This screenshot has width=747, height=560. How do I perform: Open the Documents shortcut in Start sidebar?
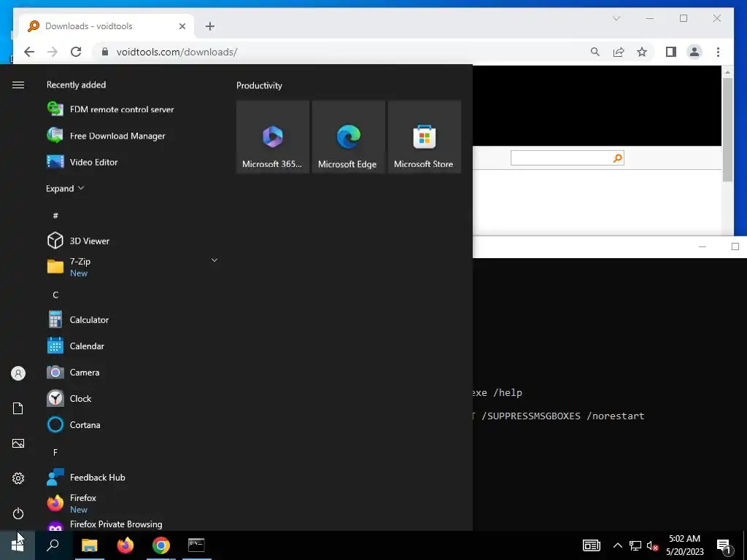click(18, 408)
